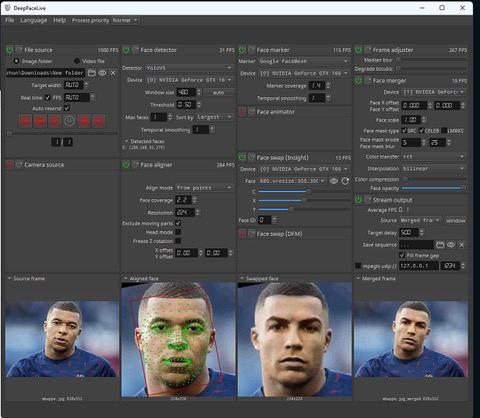Open the Process priority Normal dropdown
This screenshot has height=418, width=480.
pyautogui.click(x=125, y=20)
